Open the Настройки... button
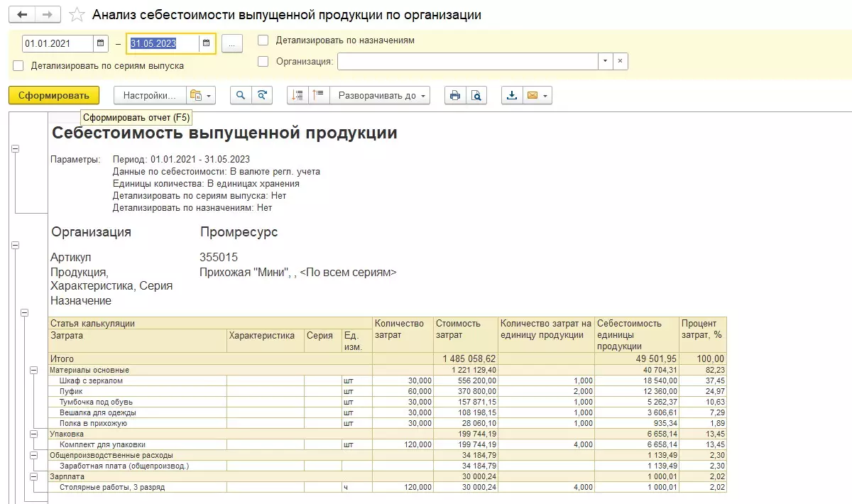The width and height of the screenshot is (852, 504). coord(149,96)
